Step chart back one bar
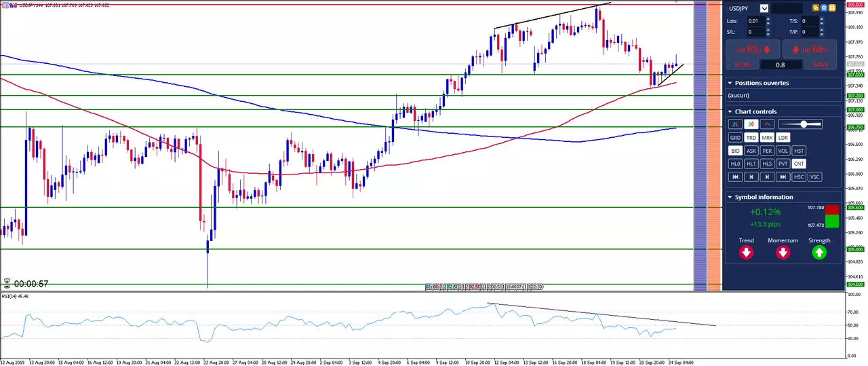Viewport: 868px width, 366px height. click(x=751, y=177)
